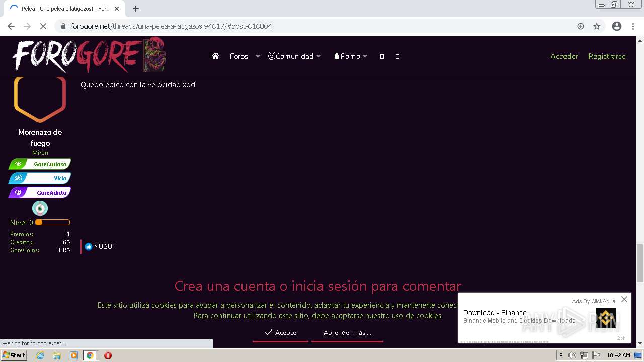
Task: Click the 'Premios:' stat label
Action: point(22,234)
